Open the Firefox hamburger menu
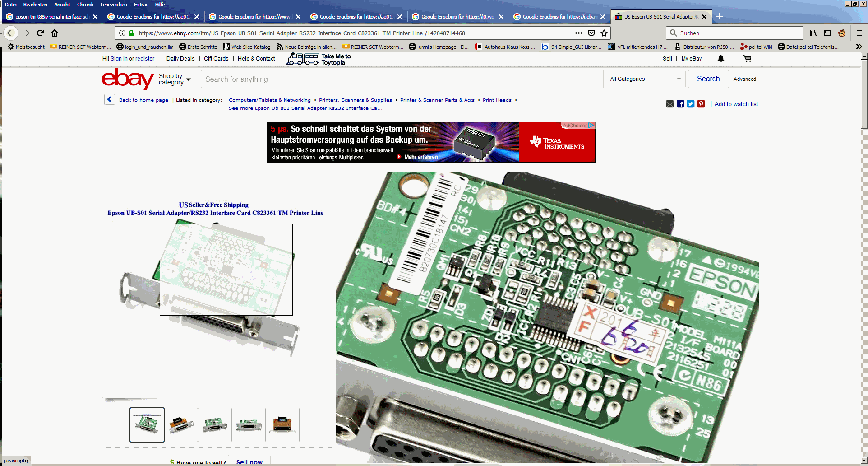The height and width of the screenshot is (466, 868). pyautogui.click(x=859, y=33)
